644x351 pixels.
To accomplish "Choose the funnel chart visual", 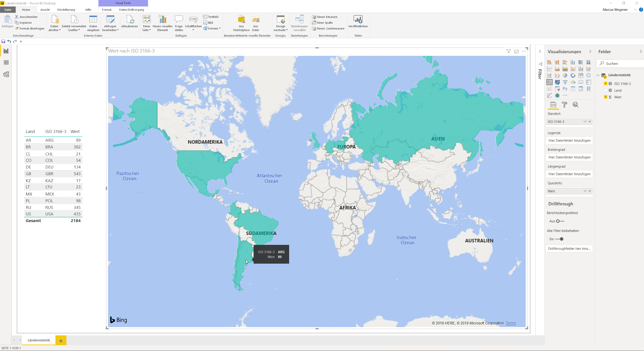I will click(x=565, y=82).
